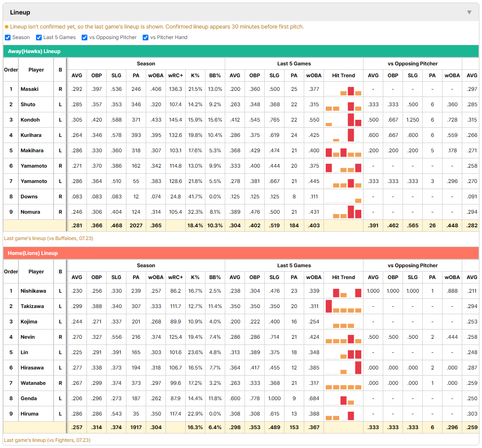
Task: Click player name Kurihara
Action: pos(31,135)
